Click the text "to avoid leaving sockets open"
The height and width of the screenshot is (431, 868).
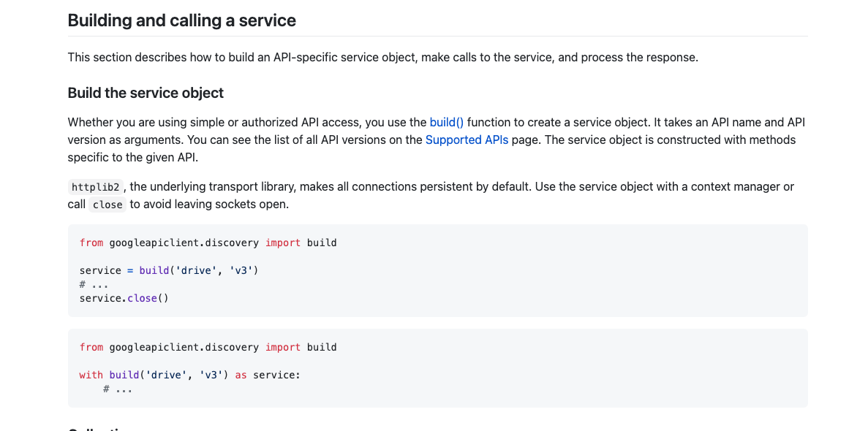(x=209, y=204)
